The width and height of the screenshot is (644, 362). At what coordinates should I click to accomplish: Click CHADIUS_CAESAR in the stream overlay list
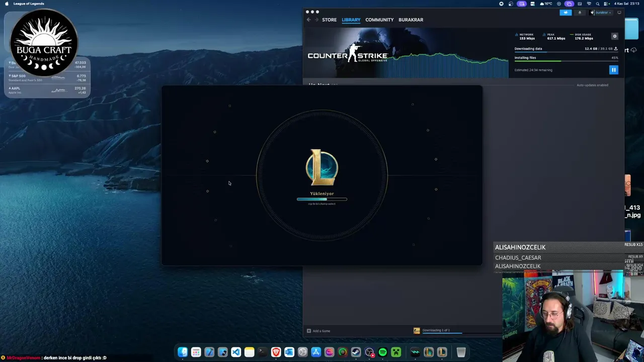[x=518, y=257]
